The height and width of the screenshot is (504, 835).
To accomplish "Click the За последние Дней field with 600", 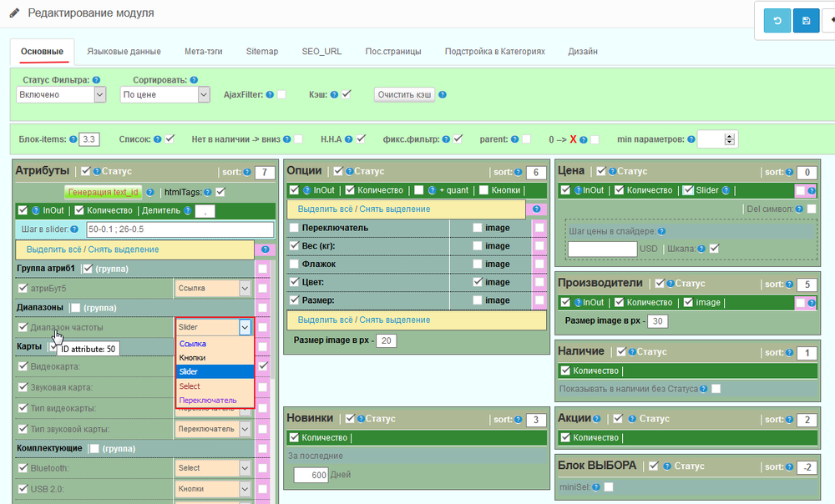I will coord(311,475).
